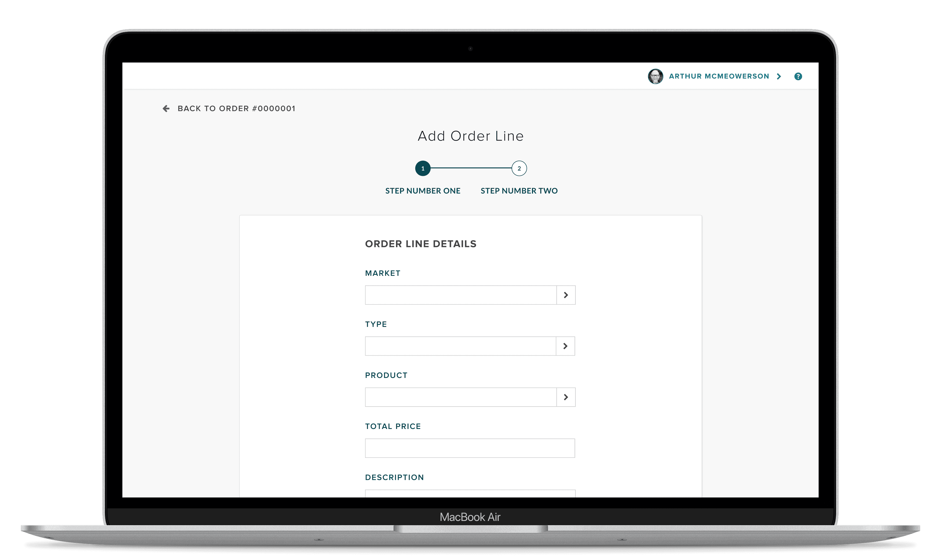Focus the Market input field
Image resolution: width=941 pixels, height=560 pixels.
coord(460,295)
